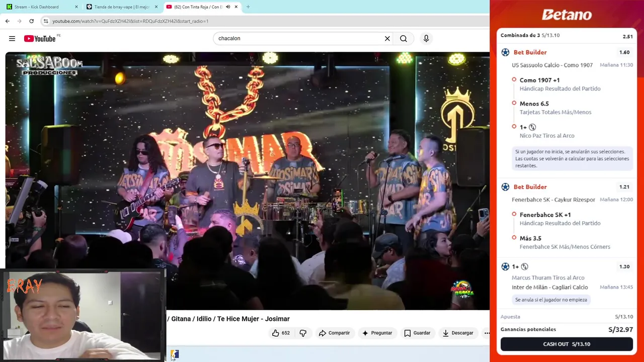Click the first Bet Builder soccer icon

505,52
